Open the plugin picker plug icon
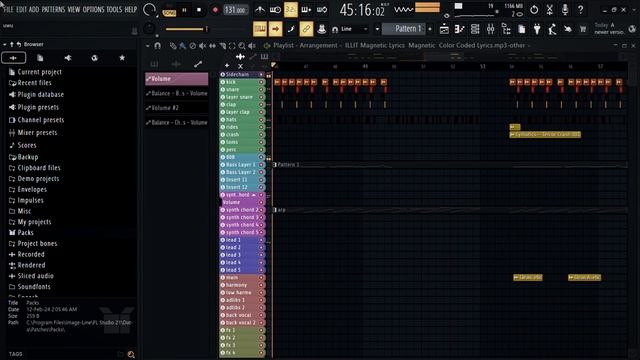This screenshot has width=640, height=360. (x=537, y=29)
